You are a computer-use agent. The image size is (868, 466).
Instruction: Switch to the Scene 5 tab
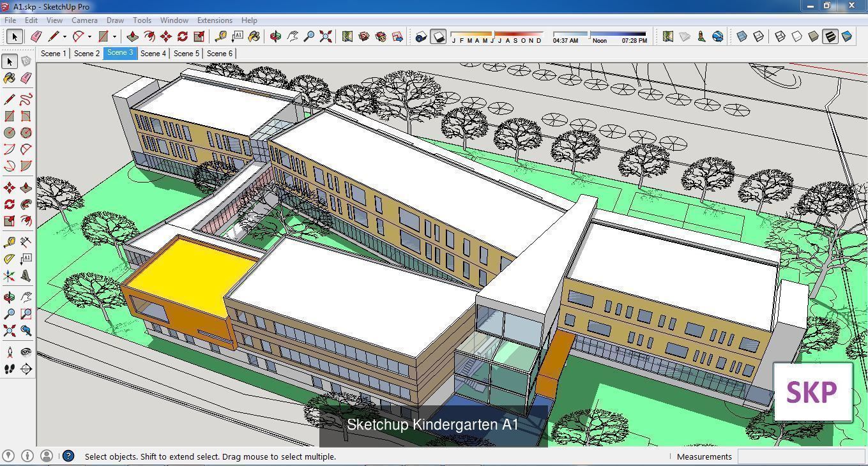coord(186,53)
